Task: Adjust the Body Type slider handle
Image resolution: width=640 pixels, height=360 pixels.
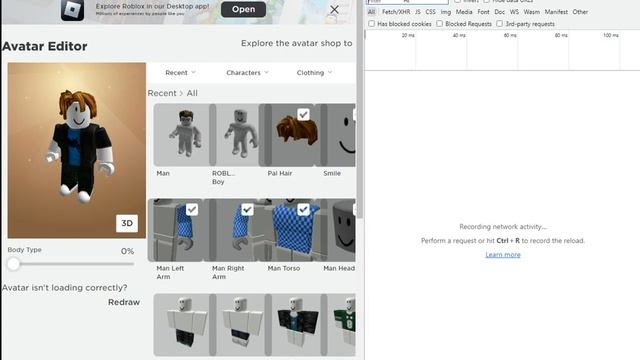Action: pos(13,264)
